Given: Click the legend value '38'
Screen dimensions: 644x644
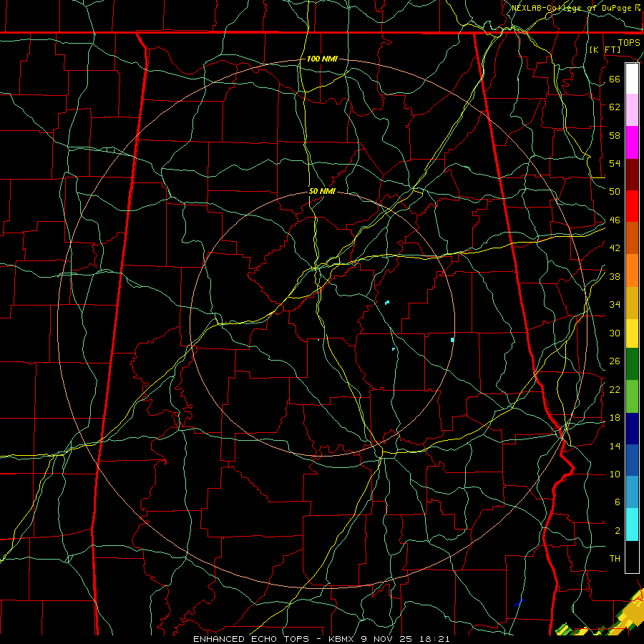Looking at the screenshot, I should pos(615,277).
